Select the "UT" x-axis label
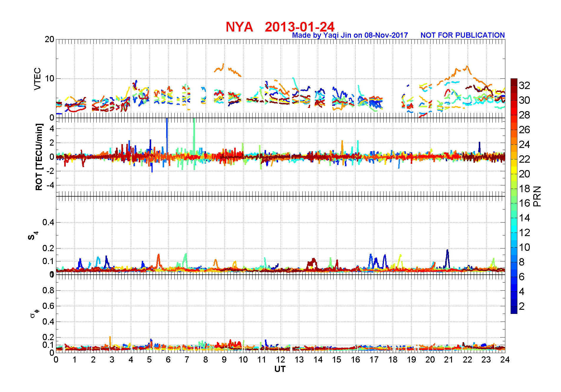561x392 pixels. (280, 369)
